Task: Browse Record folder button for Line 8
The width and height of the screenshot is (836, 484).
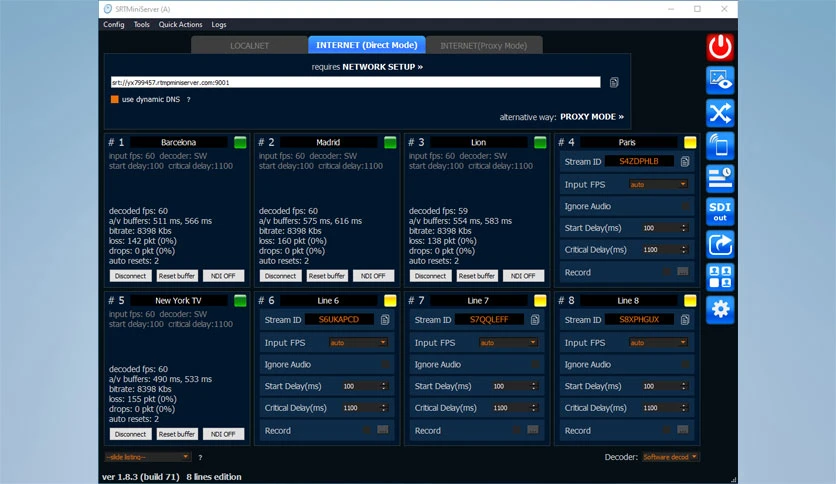Action: pos(682,430)
